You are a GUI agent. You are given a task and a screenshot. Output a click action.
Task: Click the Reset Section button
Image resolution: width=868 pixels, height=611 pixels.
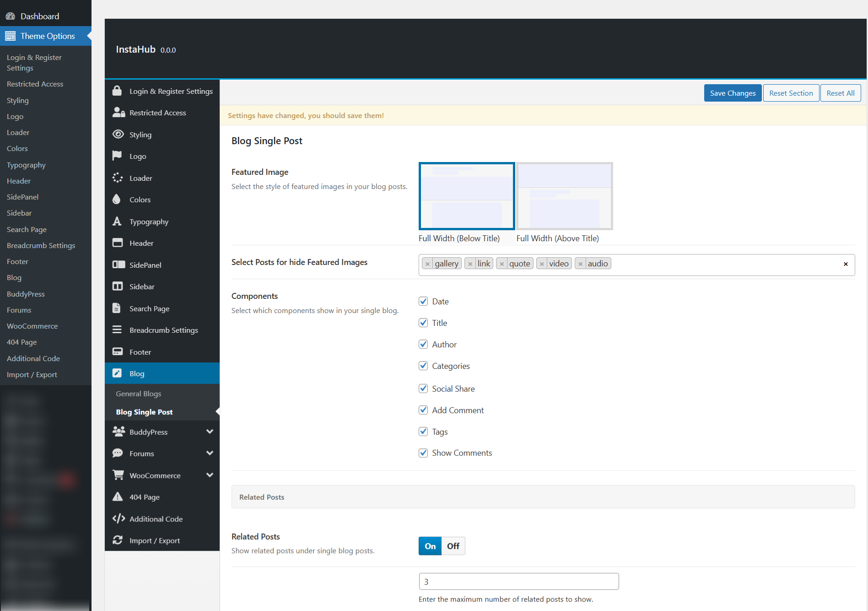791,93
